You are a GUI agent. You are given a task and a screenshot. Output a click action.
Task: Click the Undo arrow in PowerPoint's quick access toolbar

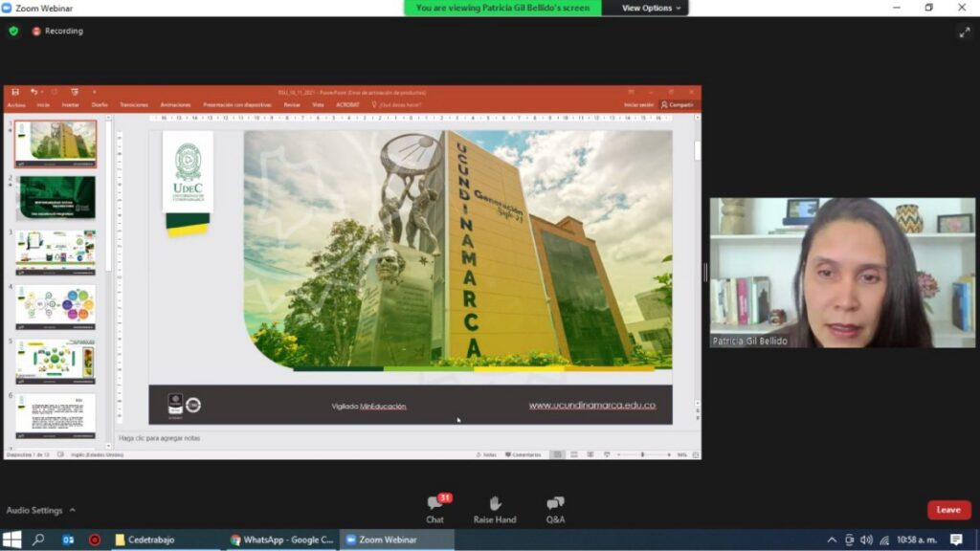33,92
